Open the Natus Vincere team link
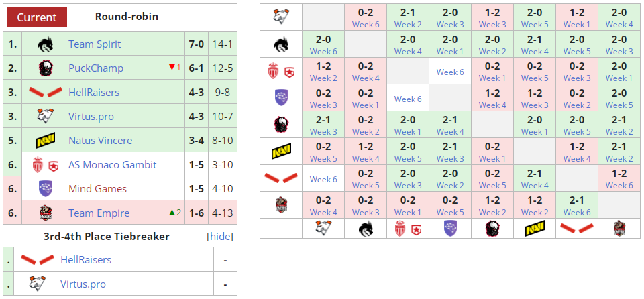The width and height of the screenshot is (644, 299). pyautogui.click(x=100, y=141)
